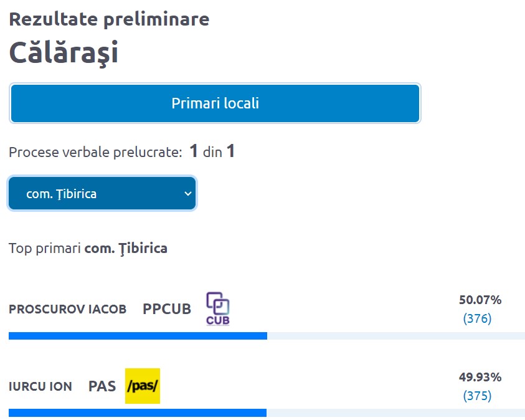The image size is (525, 420).
Task: Click the Rezultate preliminare title
Action: tap(109, 19)
